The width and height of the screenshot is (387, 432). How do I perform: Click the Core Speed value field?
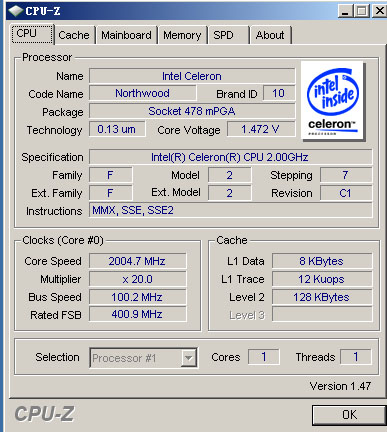point(137,261)
